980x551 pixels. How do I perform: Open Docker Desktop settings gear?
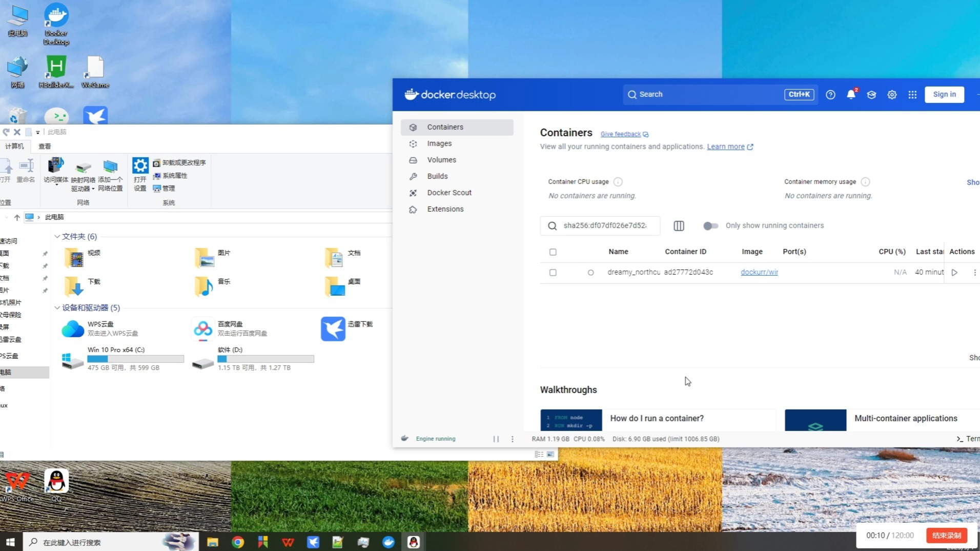(892, 95)
